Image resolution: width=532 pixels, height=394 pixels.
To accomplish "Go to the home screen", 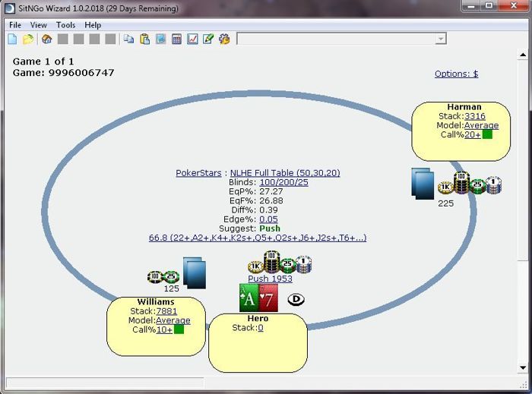I will 47,39.
